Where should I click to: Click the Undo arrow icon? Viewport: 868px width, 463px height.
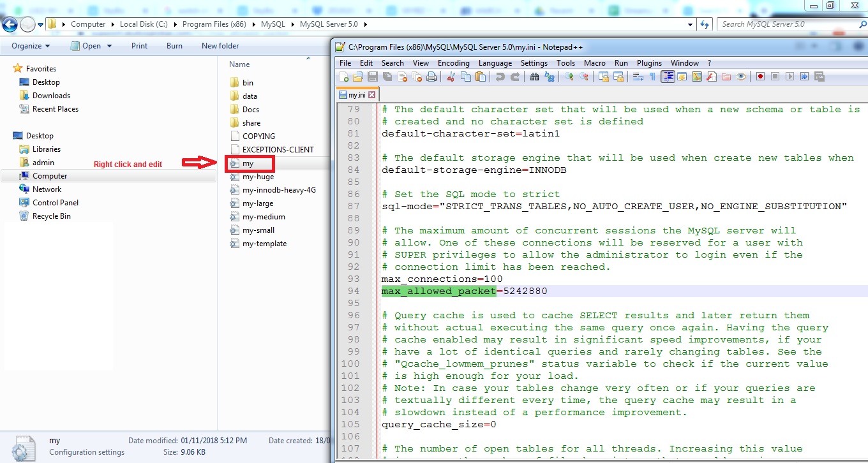[500, 77]
